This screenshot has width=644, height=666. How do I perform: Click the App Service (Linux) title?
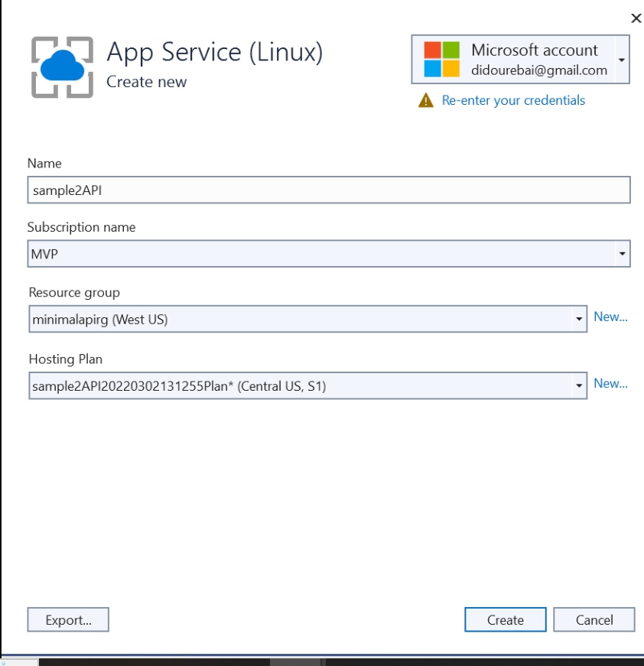pos(214,52)
